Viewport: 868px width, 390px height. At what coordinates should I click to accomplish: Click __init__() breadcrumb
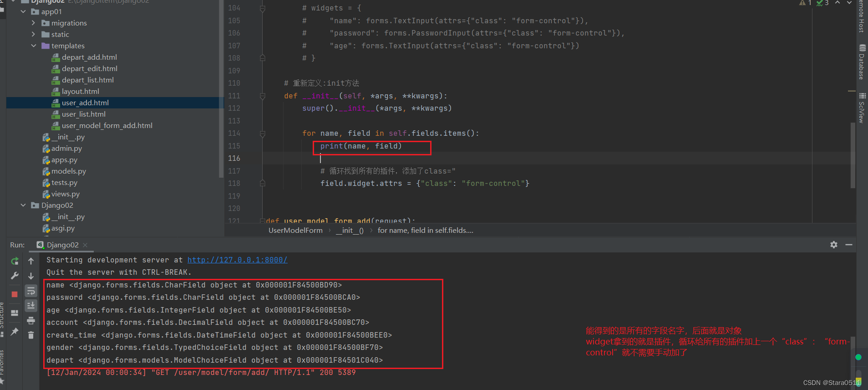[350, 230]
